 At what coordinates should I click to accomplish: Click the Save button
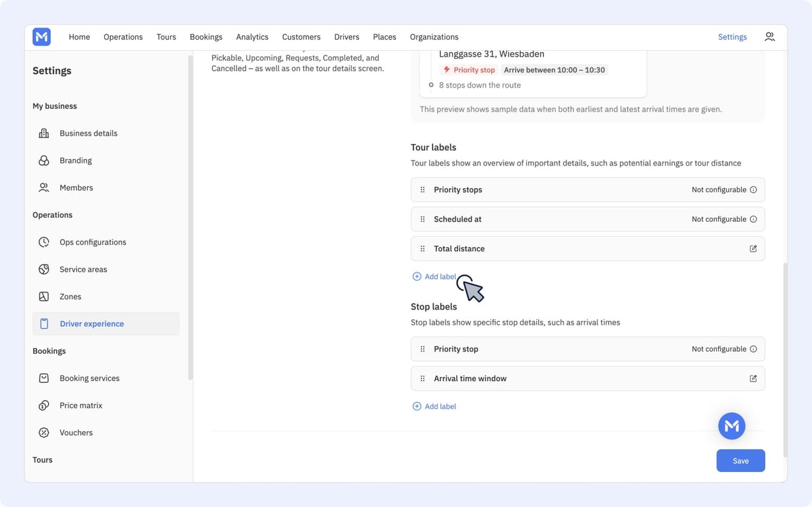coord(741,461)
